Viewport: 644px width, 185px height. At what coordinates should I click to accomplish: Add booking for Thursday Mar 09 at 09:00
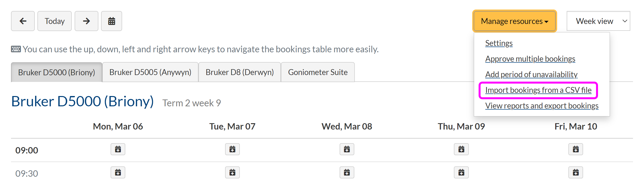461,149
